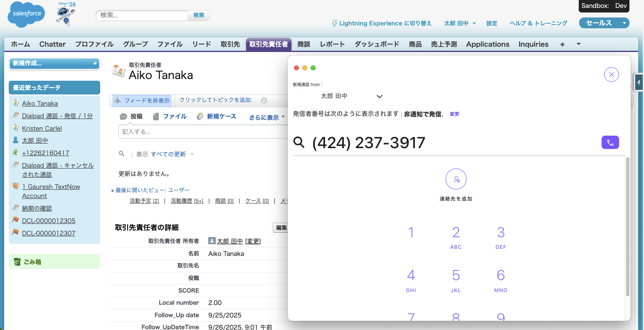The image size is (644, 330).
Task: Click the Add Contact (連絡先を追加) icon
Action: (x=456, y=179)
